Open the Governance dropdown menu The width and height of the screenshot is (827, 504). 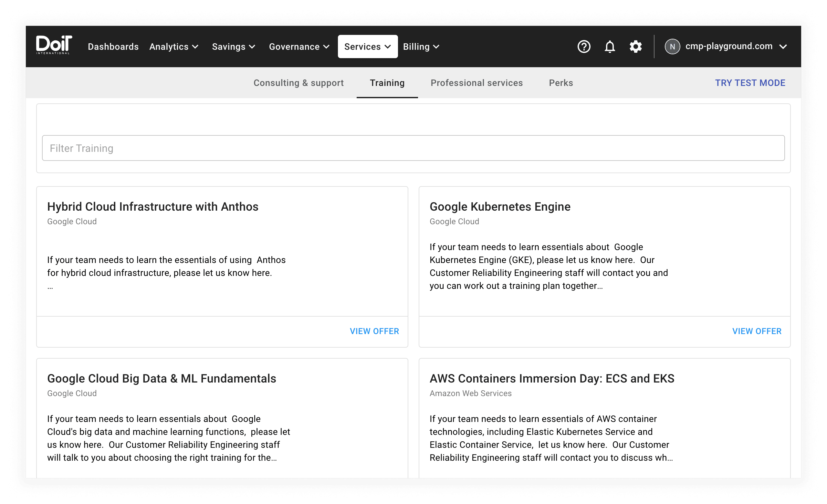299,47
